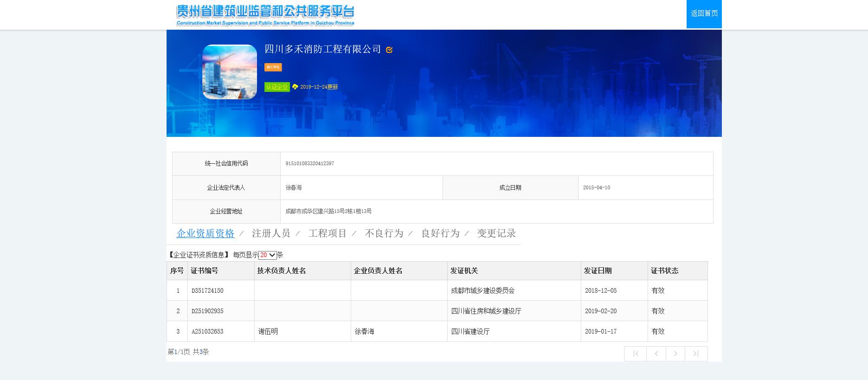868x380 pixels.
Task: Click company title 四川多禾消防工程有限公司
Action: coord(323,49)
